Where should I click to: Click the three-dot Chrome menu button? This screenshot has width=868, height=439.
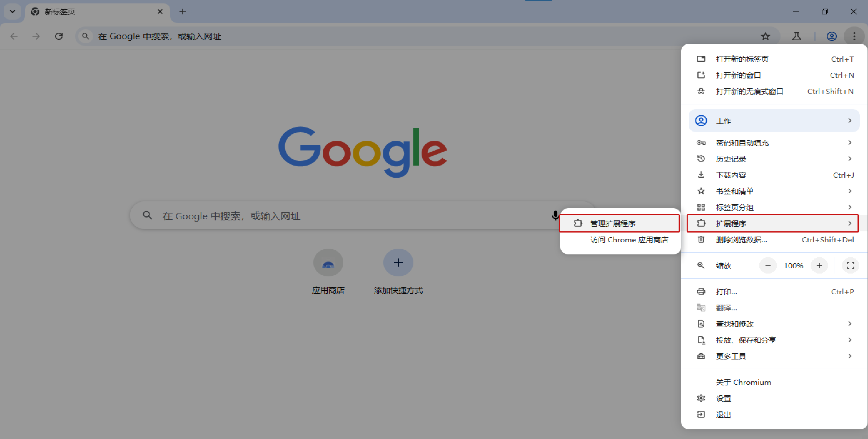click(x=854, y=36)
